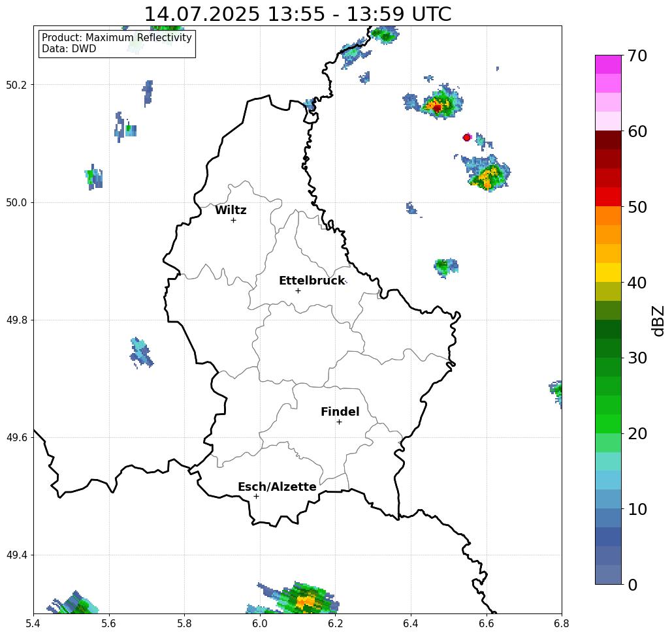
Task: Click the blue 0–10 dBZ colorbar segment
Action: tap(608, 546)
